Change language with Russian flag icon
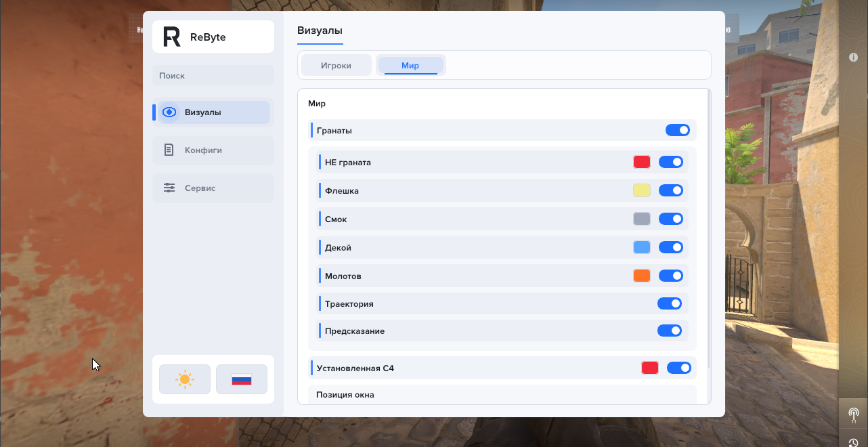 242,379
